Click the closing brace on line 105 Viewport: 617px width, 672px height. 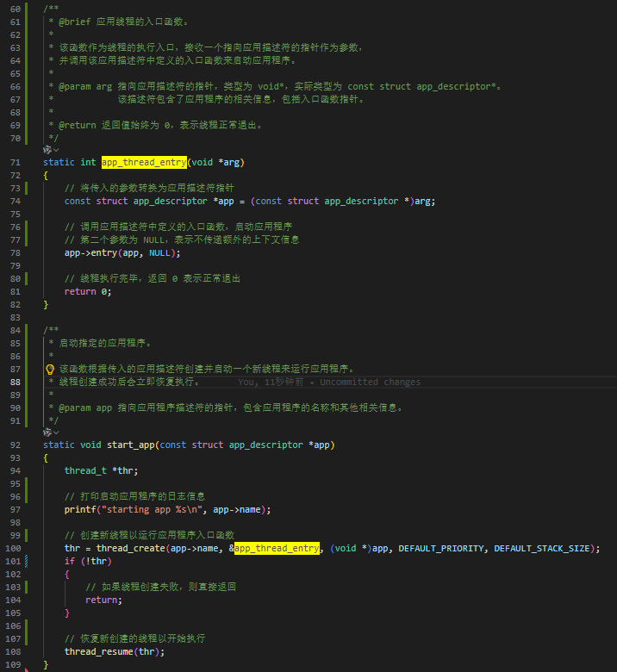[67, 613]
